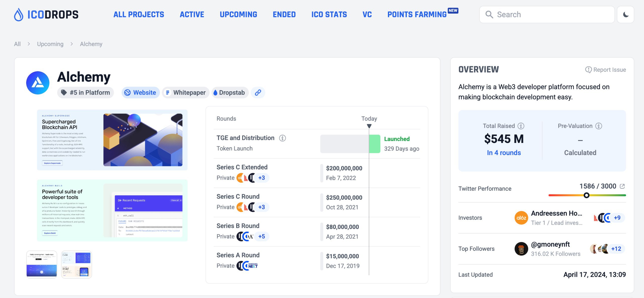Expand +3 investors in Series C Extended
Screen dimensions: 644x298
point(262,178)
